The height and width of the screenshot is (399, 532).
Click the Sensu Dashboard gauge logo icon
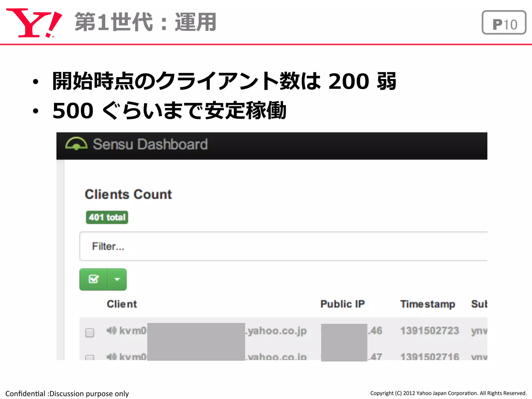76,144
